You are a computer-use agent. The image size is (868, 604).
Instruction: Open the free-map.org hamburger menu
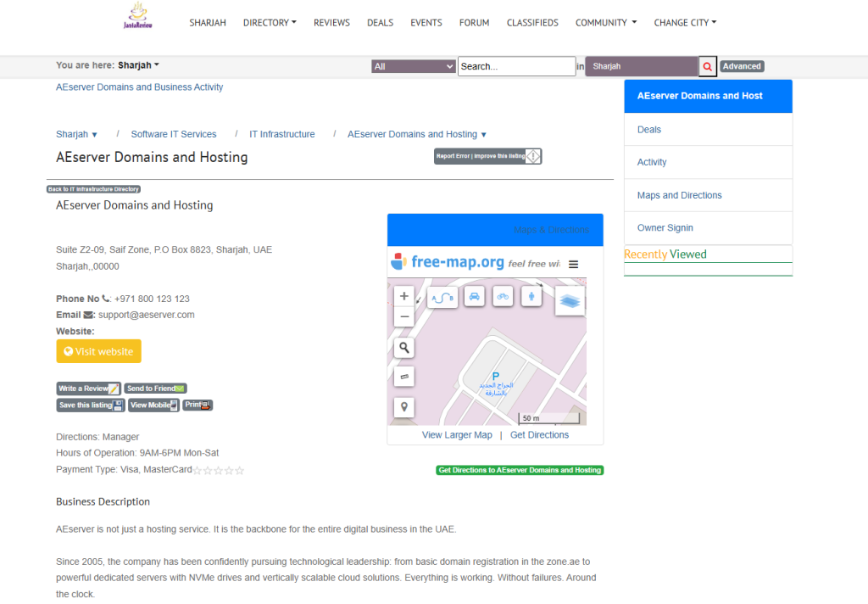click(x=574, y=265)
